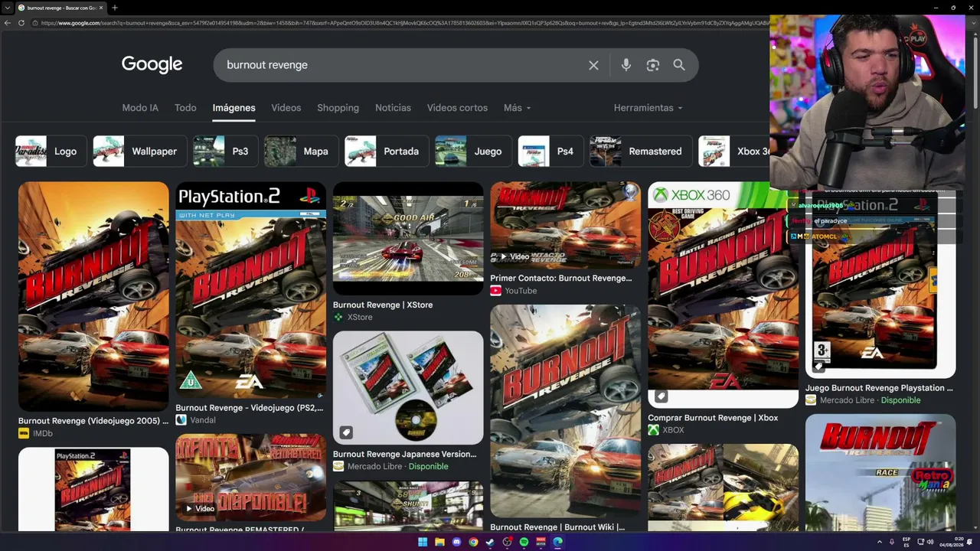Open File Explorer from the taskbar
Viewport: 980px width, 551px height.
[439, 542]
